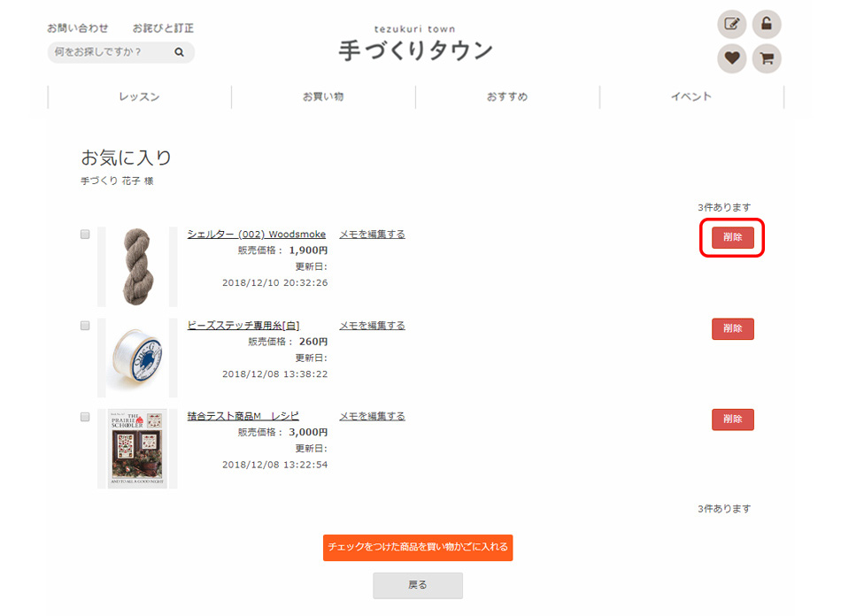Open シェルター (002) Woodsmoke product link

tap(257, 235)
